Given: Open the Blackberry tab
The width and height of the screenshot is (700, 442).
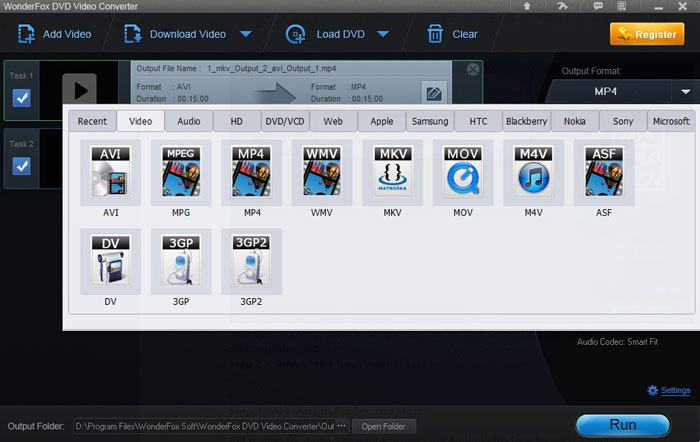Looking at the screenshot, I should pyautogui.click(x=526, y=121).
